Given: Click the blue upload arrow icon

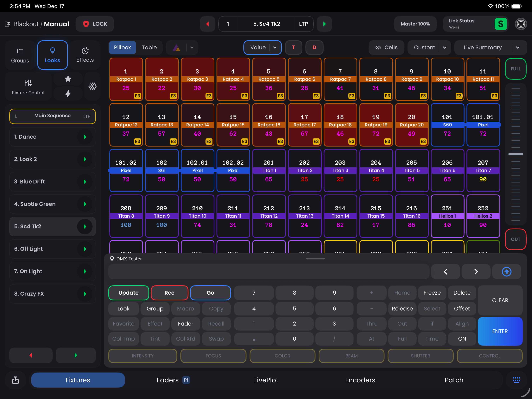Looking at the screenshot, I should [x=506, y=272].
